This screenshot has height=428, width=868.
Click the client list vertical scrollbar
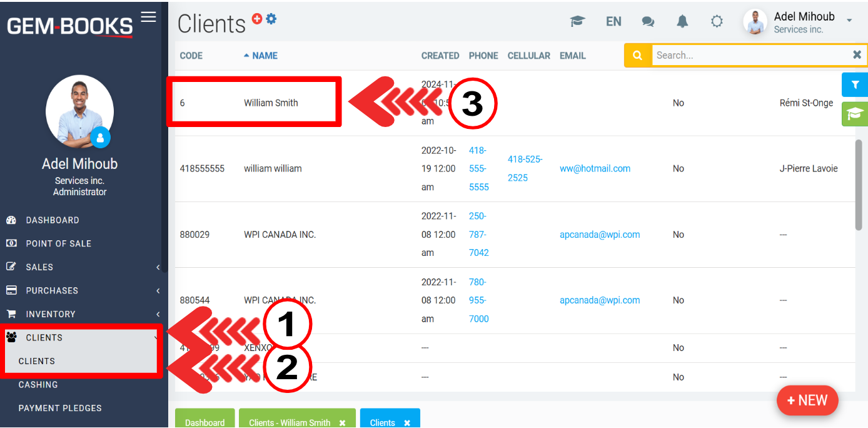[x=859, y=185]
